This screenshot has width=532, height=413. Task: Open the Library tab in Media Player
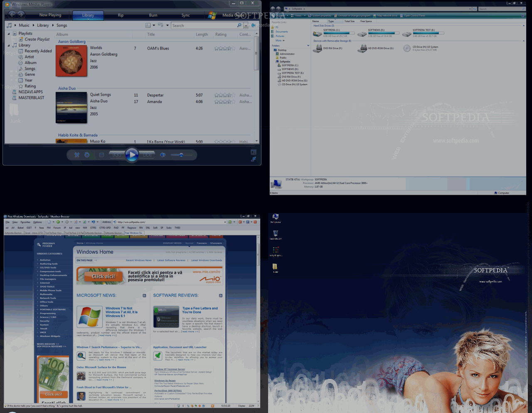click(88, 15)
